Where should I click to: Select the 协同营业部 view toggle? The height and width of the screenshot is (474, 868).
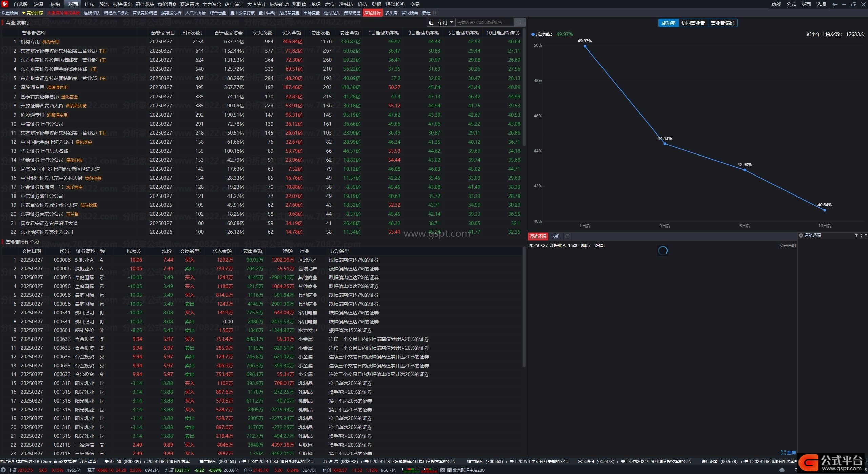[693, 23]
